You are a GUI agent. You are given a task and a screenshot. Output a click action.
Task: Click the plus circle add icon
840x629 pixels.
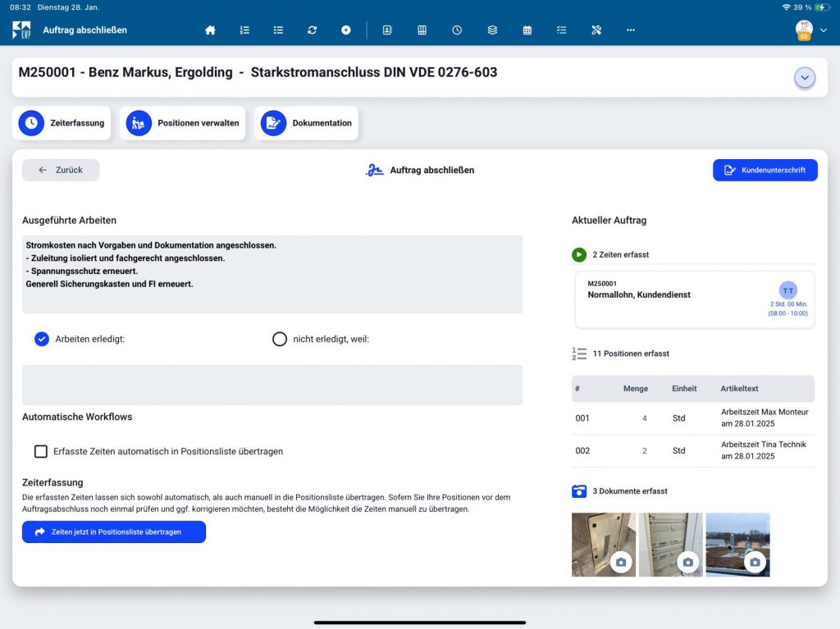point(346,30)
